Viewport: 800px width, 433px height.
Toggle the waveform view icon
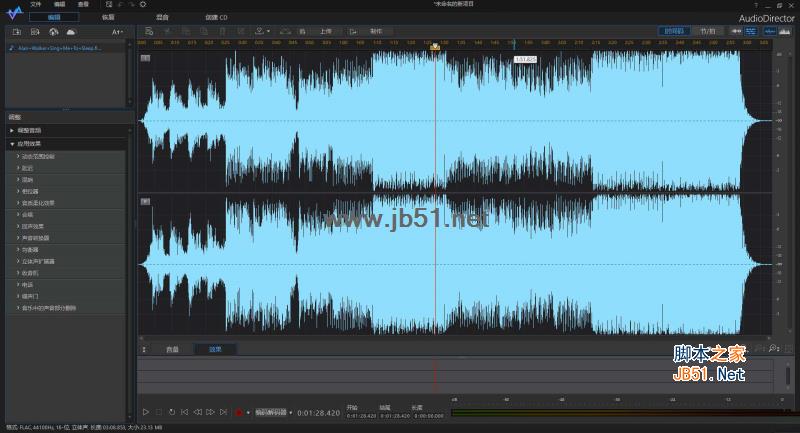769,31
